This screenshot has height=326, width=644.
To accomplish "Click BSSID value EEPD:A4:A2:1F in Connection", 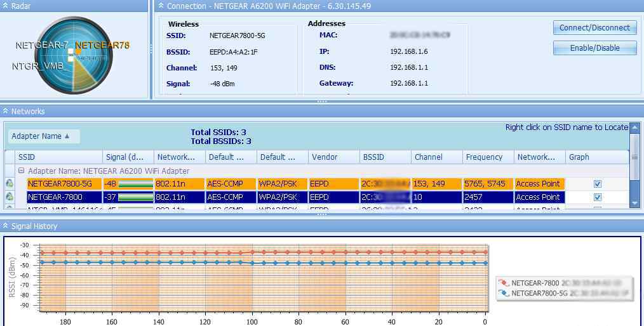I will pos(233,52).
